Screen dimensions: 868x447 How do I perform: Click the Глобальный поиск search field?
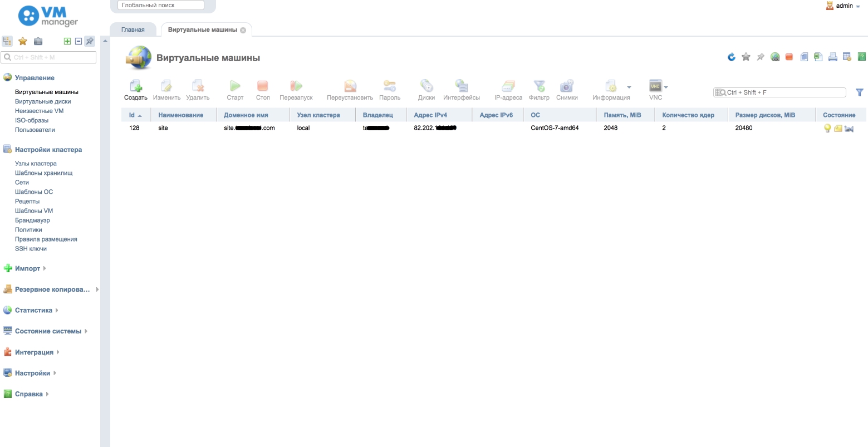pos(161,5)
